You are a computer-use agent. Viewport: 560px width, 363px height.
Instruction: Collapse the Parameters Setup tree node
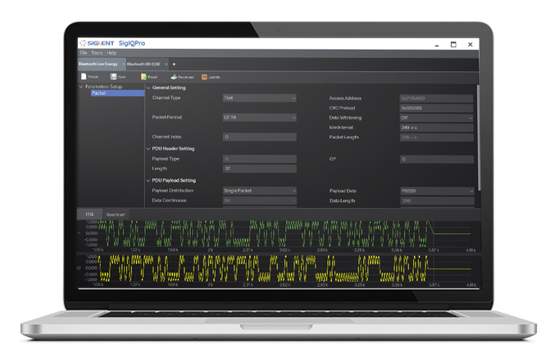pyautogui.click(x=81, y=86)
